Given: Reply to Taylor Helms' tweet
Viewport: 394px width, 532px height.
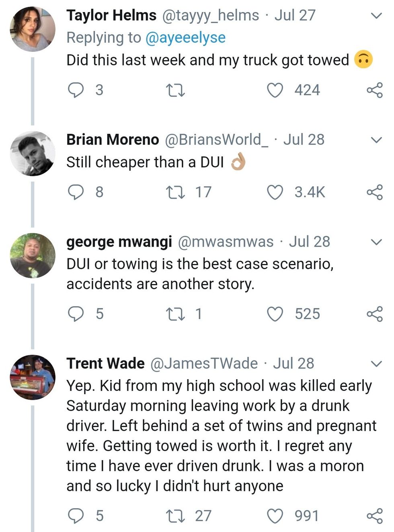Looking at the screenshot, I should pos(75,90).
